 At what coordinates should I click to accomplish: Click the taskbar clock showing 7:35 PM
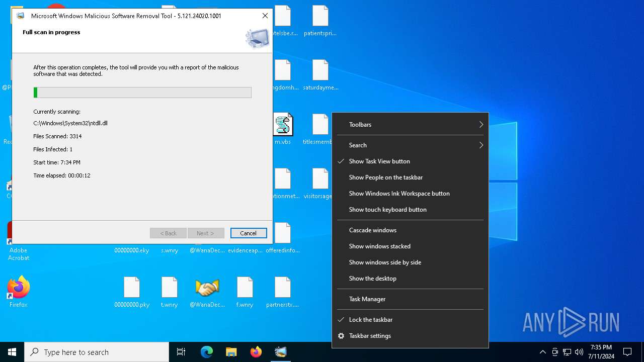coord(601,352)
